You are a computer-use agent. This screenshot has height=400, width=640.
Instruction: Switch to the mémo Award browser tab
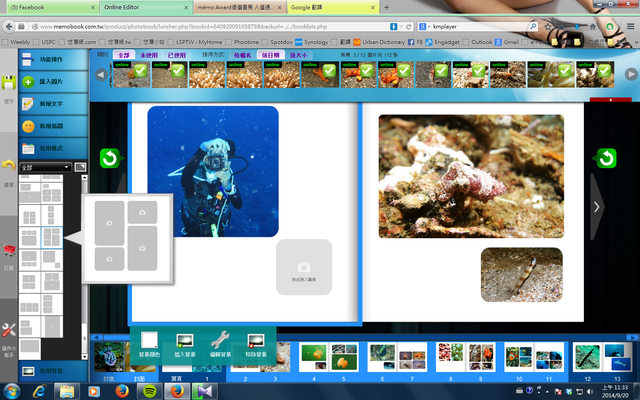coord(239,7)
